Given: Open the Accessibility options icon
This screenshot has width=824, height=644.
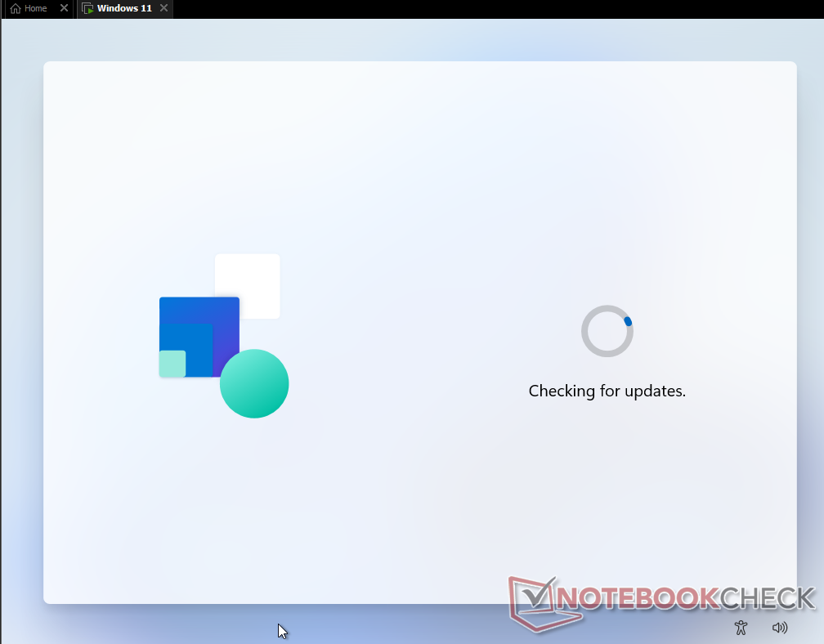Looking at the screenshot, I should click(741, 627).
